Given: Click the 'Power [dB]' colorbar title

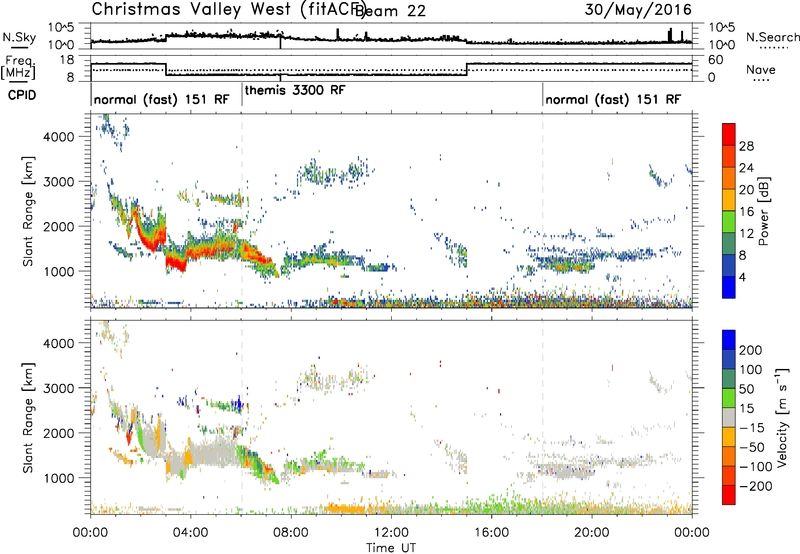Looking at the screenshot, I should point(763,211).
